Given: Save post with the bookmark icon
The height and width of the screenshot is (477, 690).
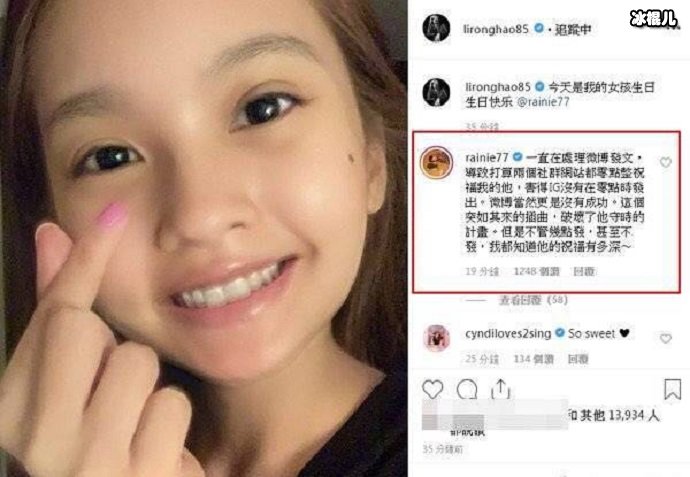Looking at the screenshot, I should [x=672, y=389].
